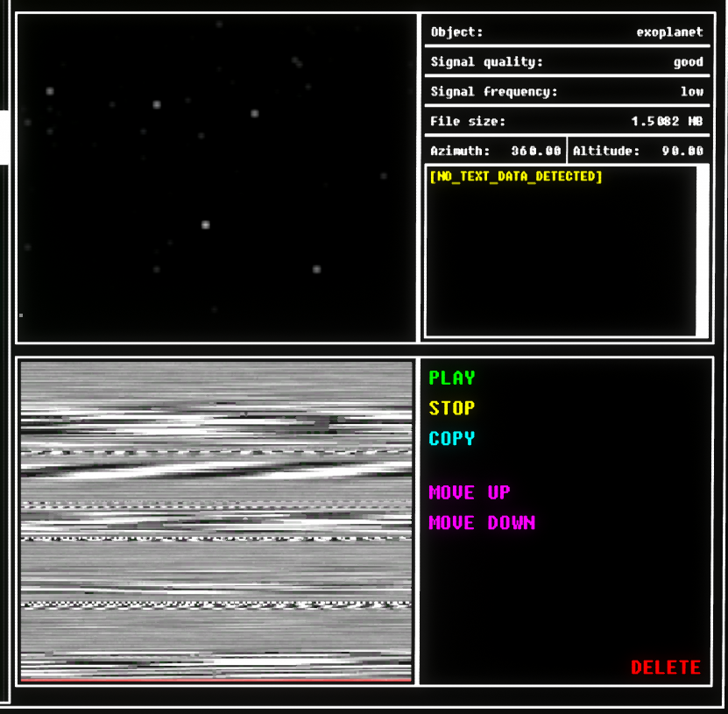Click the Object value 'exoplanet'
Viewport: 728px width, 714px height.
pos(669,32)
